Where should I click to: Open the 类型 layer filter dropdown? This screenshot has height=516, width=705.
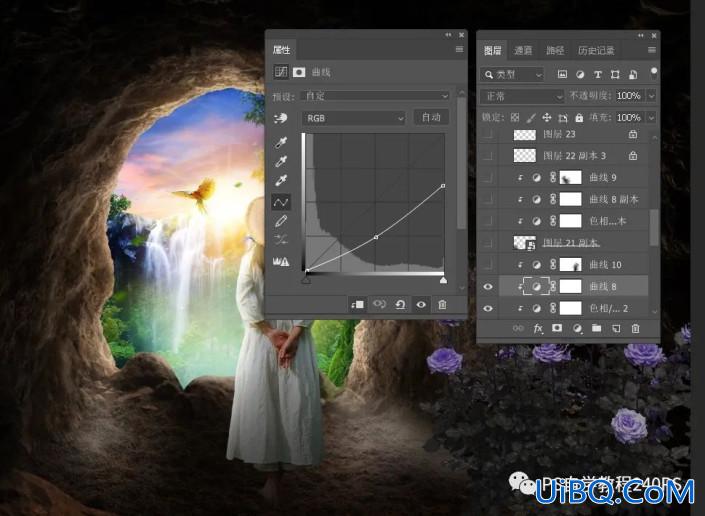coord(512,74)
